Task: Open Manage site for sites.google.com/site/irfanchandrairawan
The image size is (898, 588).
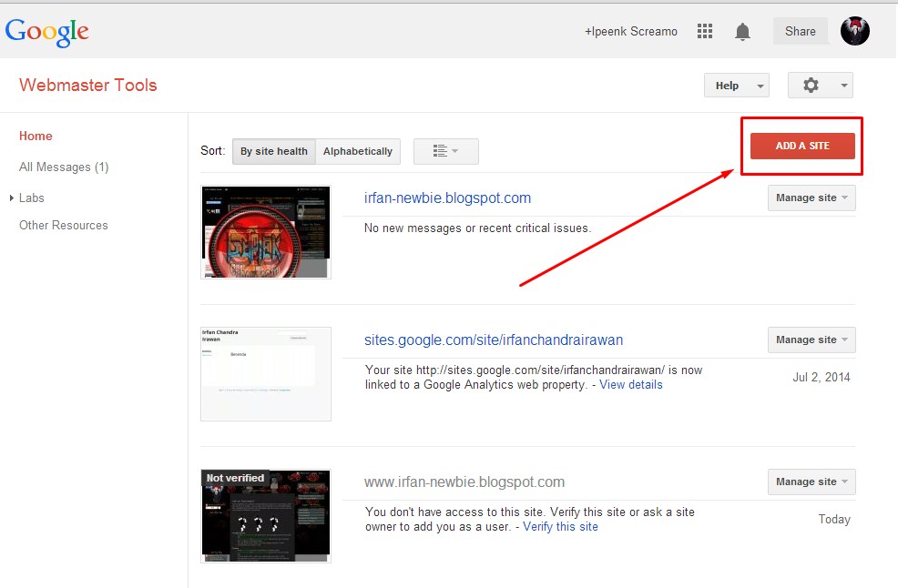Action: [x=811, y=340]
